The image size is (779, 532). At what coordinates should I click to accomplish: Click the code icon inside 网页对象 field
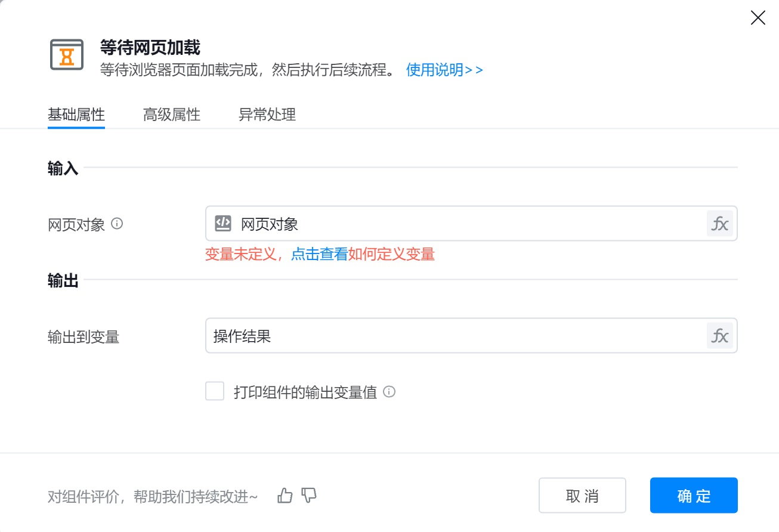[x=222, y=224]
